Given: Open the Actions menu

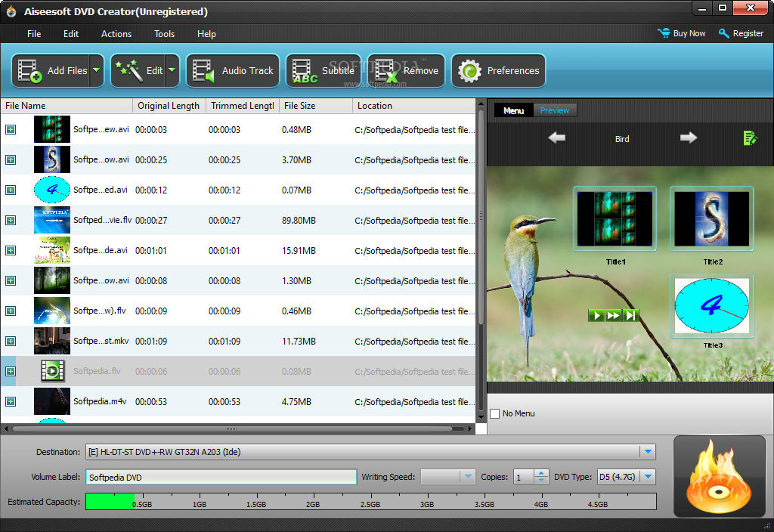Looking at the screenshot, I should (x=116, y=33).
